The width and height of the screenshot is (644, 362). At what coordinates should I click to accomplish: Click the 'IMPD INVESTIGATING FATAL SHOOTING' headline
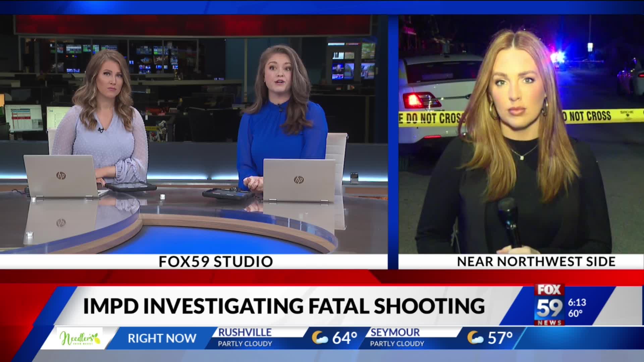[284, 306]
